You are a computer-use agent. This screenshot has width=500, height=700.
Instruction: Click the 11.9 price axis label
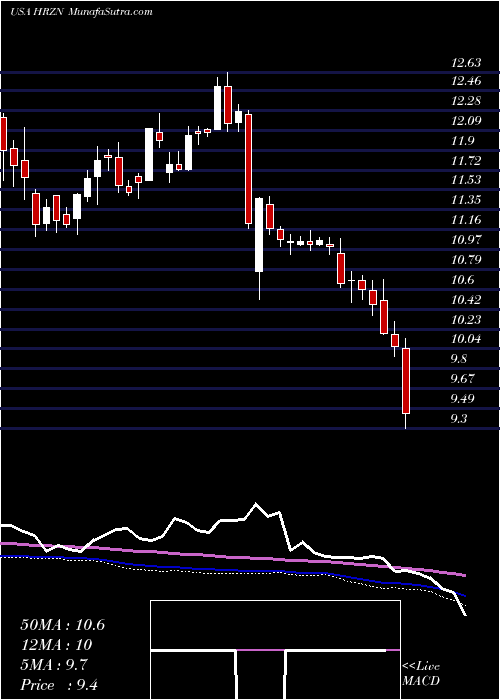click(x=463, y=142)
